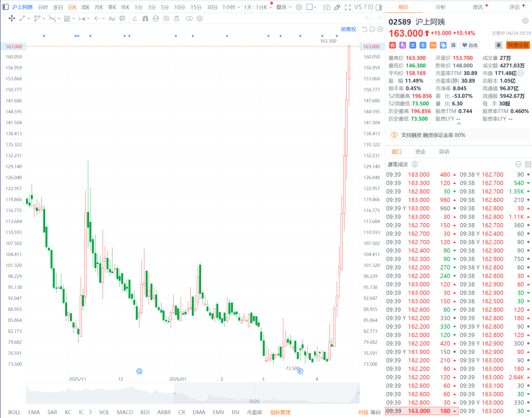Select the magnet snap drawing tool
The width and height of the screenshot is (532, 418).
pyautogui.click(x=145, y=19)
